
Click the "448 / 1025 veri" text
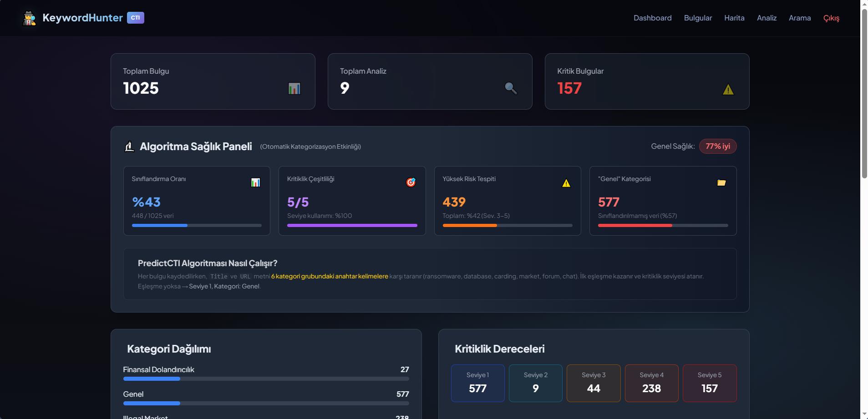[x=152, y=216]
